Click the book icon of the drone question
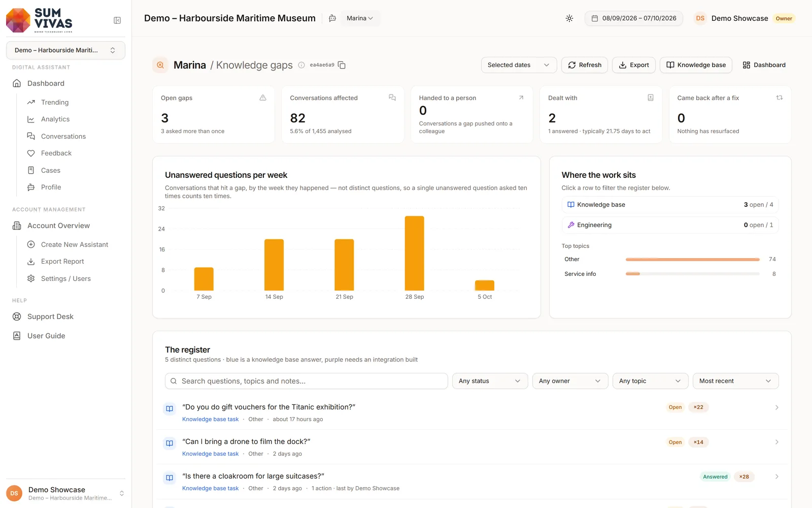The width and height of the screenshot is (812, 508). 170,443
